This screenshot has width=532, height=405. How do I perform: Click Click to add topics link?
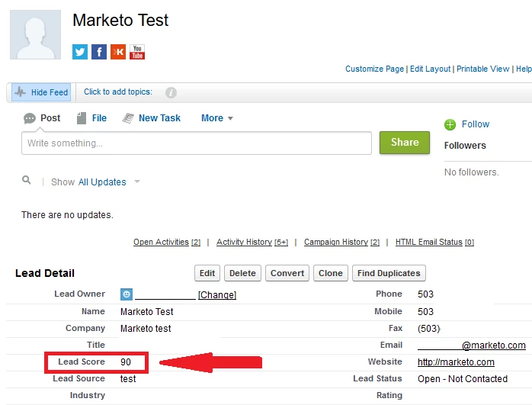tap(118, 92)
